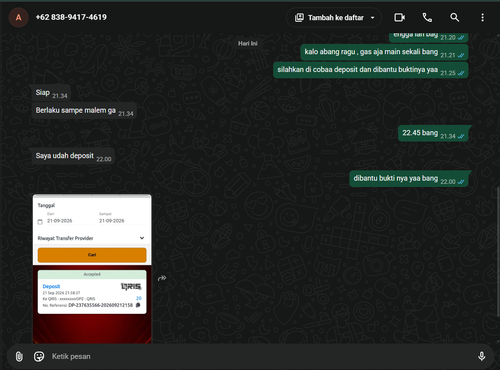Select message "Berlaku sampe malem ga"

84,111
